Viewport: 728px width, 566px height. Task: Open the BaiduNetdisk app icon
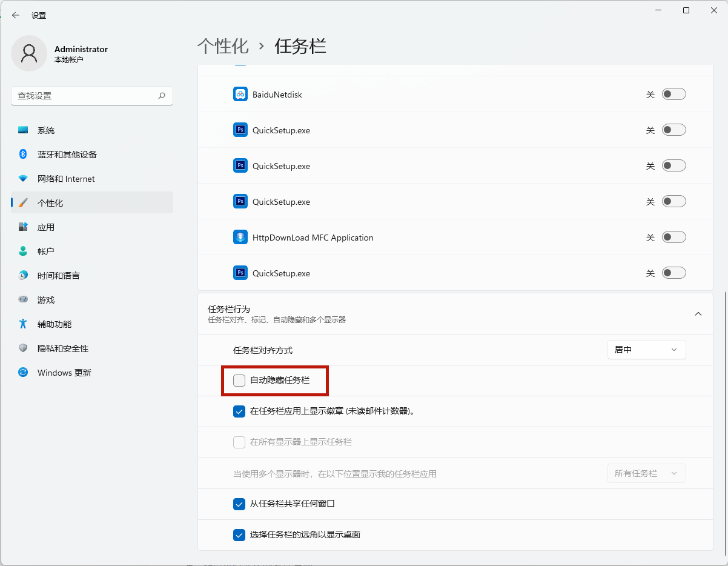click(x=240, y=94)
